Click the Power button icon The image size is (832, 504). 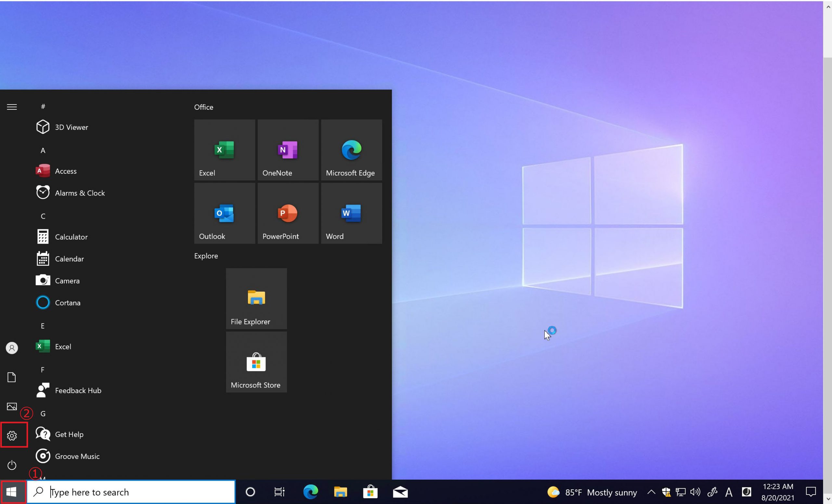(12, 465)
